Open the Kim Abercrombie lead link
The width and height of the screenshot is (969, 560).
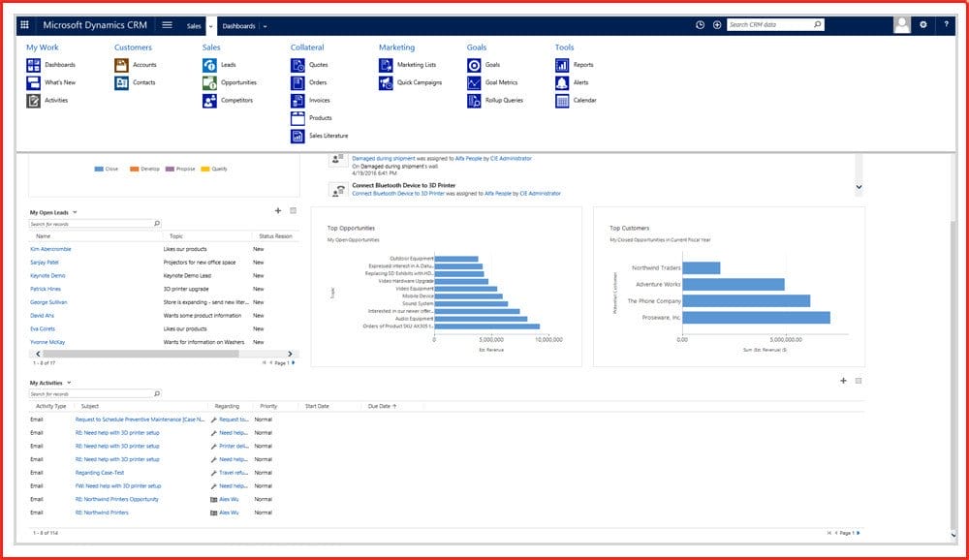(x=50, y=249)
